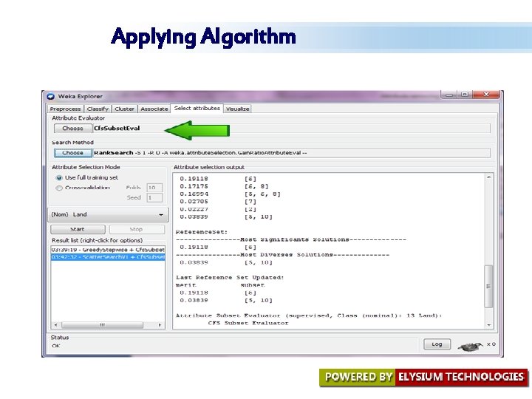Click the Stop button

(x=137, y=229)
